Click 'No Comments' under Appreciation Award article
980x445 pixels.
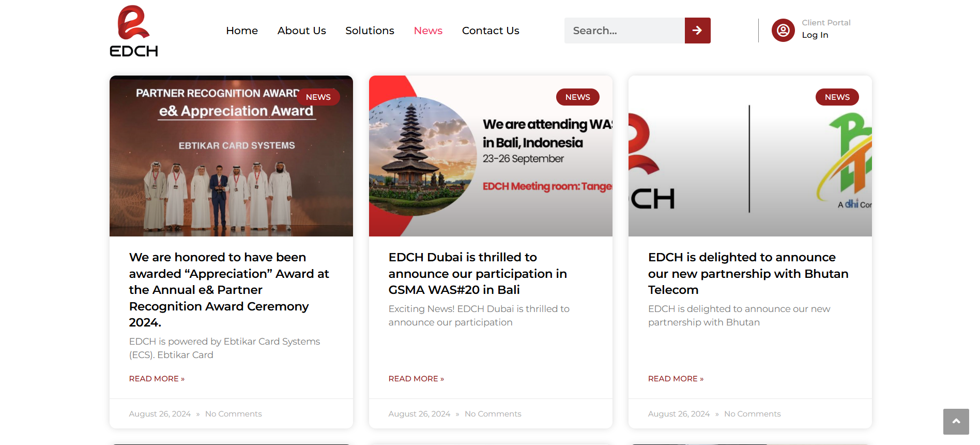[234, 414]
